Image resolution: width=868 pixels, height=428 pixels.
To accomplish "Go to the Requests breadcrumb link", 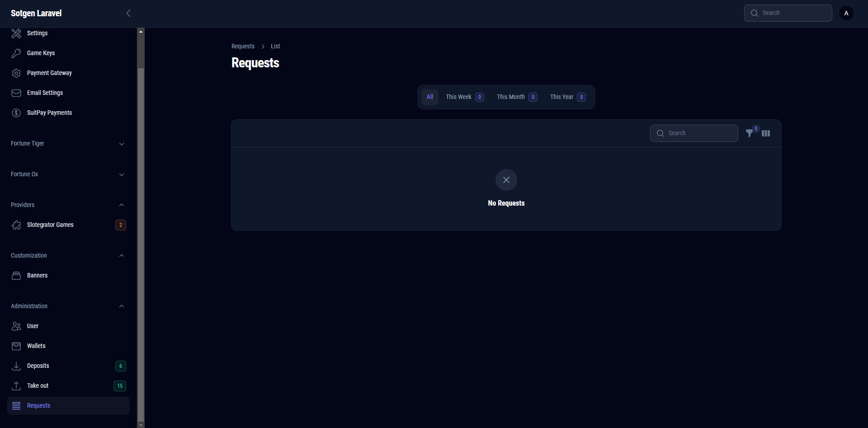I will click(x=243, y=47).
